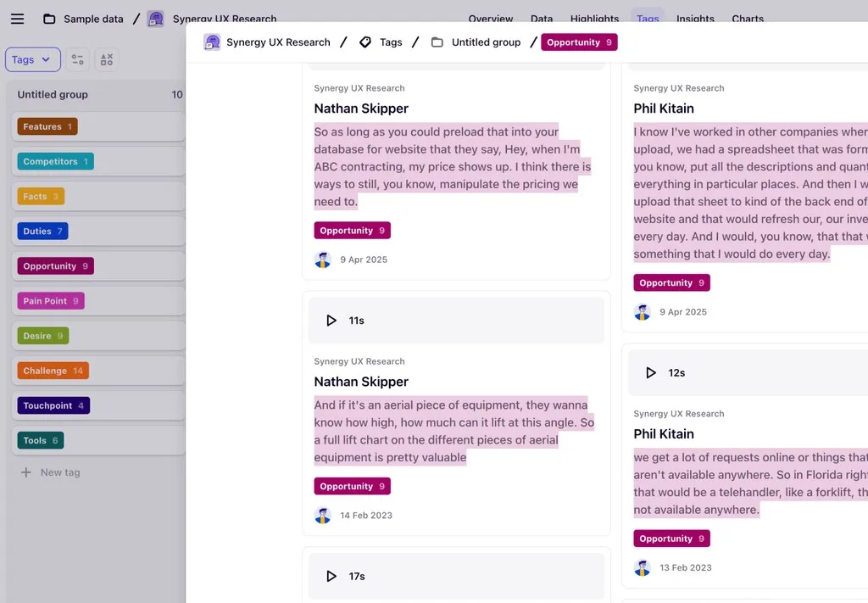Screen dimensions: 868x603
Task: Select the Duties tag
Action: pyautogui.click(x=42, y=231)
